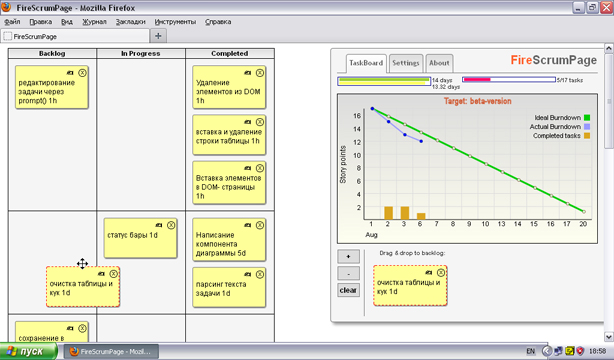The height and width of the screenshot is (360, 614).
Task: Remove the 'вставка и удаление строки таблицы' card
Action: (x=260, y=122)
